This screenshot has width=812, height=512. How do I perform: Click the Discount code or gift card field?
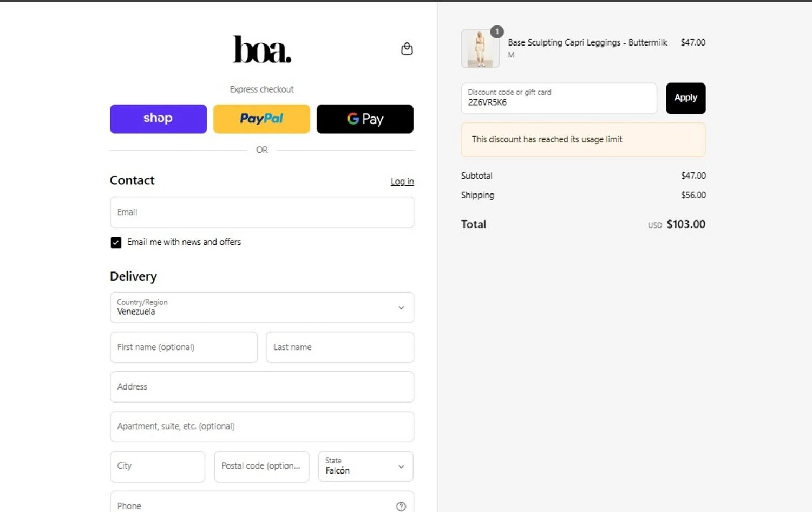click(x=559, y=98)
